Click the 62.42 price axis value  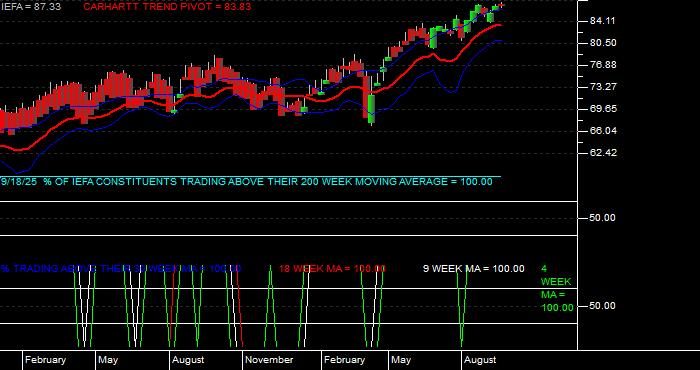click(x=603, y=153)
